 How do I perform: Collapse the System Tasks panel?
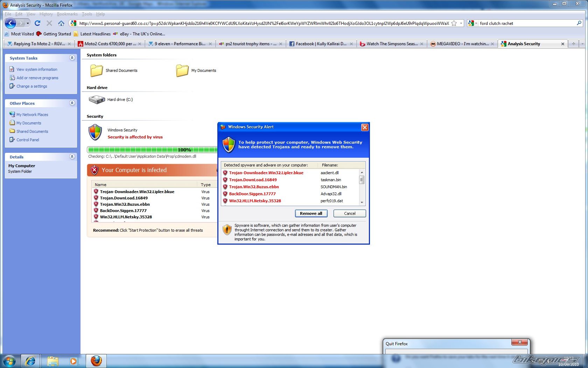[x=72, y=58]
